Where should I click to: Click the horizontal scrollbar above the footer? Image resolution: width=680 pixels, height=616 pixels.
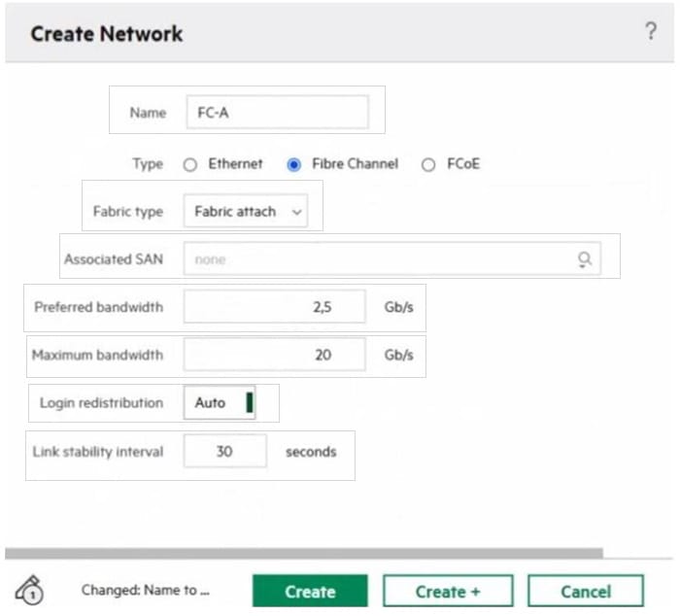click(303, 554)
